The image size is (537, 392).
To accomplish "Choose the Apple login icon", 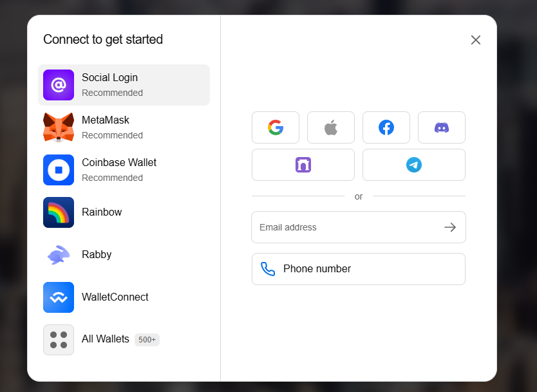I will (x=331, y=127).
